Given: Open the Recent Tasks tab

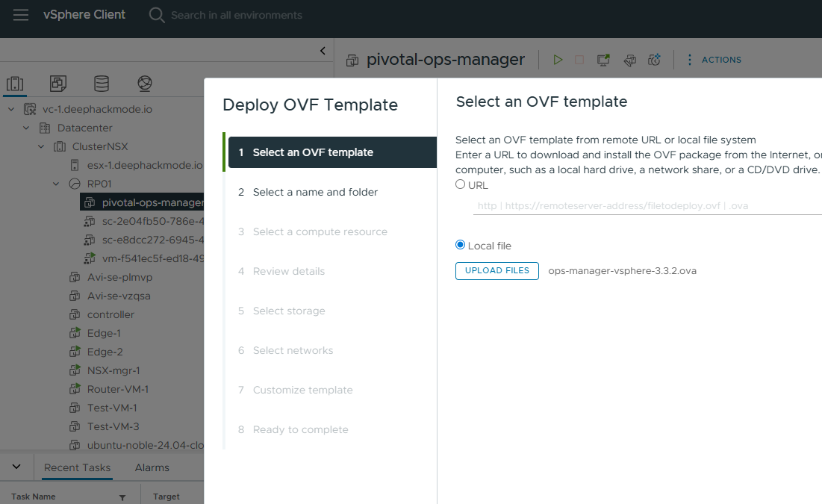Looking at the screenshot, I should click(77, 467).
